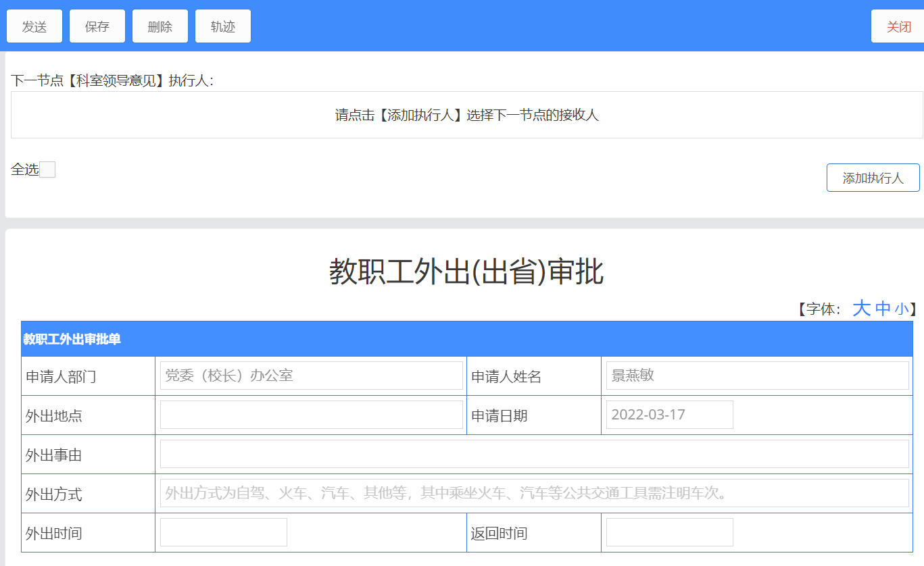924x566 pixels.
Task: Set font size to 大 (large)
Action: click(861, 309)
